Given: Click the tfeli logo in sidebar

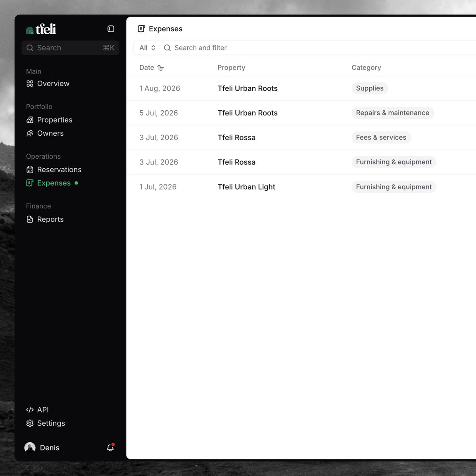Looking at the screenshot, I should point(41,29).
